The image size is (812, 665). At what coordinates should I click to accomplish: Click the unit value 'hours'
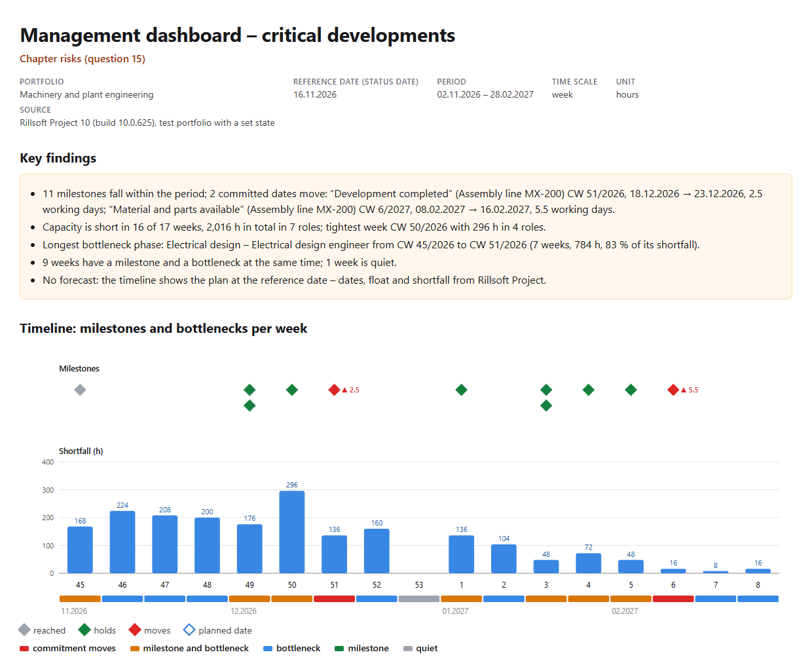[627, 94]
